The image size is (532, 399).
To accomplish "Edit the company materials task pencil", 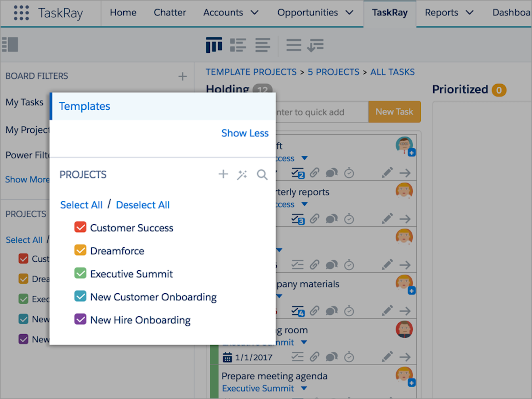I will point(387,311).
